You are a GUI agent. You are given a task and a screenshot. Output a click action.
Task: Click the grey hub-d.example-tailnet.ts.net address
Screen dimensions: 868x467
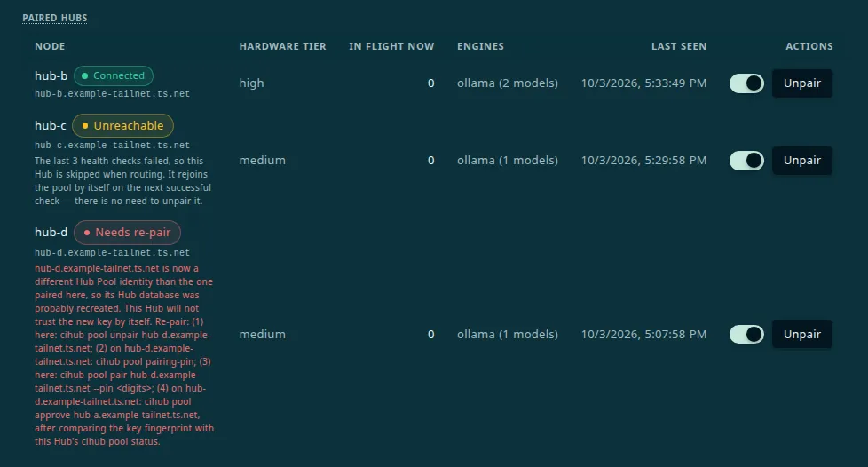113,253
